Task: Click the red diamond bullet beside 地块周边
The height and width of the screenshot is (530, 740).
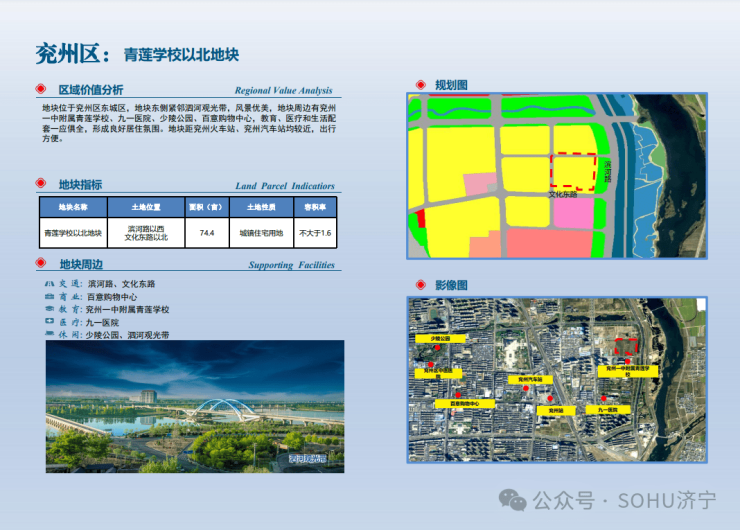Action: pyautogui.click(x=41, y=264)
